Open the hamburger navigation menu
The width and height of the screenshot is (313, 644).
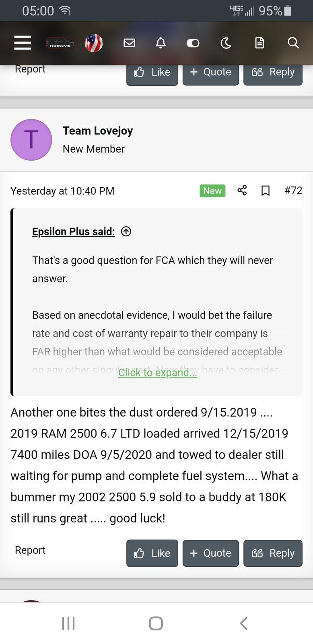[x=23, y=43]
